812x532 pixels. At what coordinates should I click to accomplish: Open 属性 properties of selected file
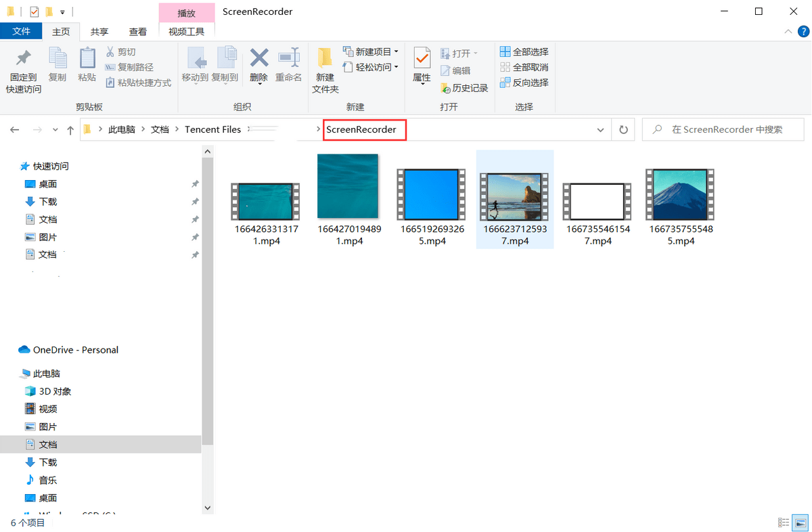pos(422,65)
